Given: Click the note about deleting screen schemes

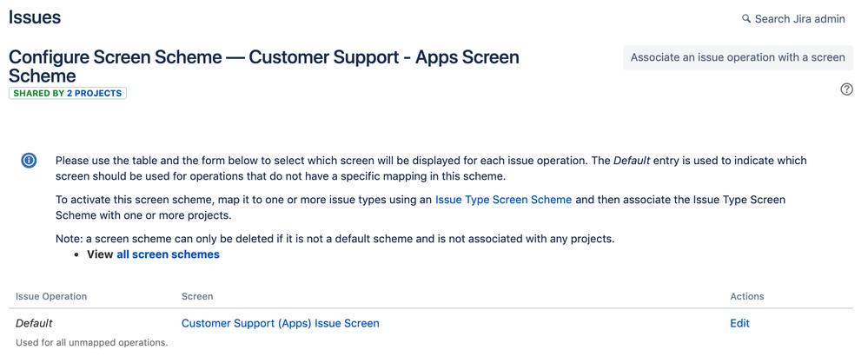Looking at the screenshot, I should click(x=335, y=240).
